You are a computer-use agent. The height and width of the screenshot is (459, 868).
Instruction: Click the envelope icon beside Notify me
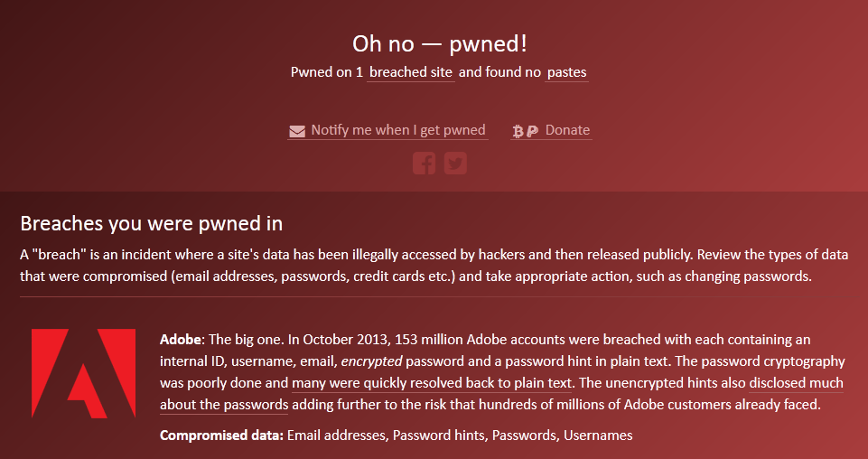[297, 131]
